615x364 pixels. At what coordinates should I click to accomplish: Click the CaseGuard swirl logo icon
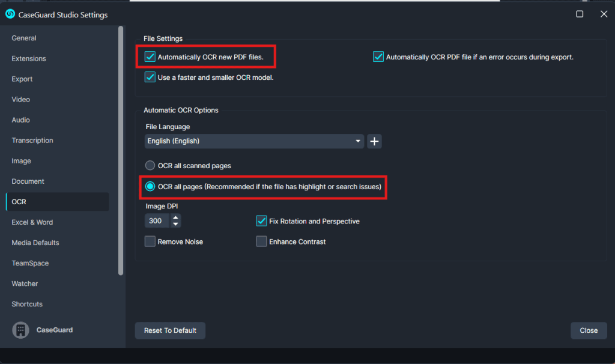(10, 14)
